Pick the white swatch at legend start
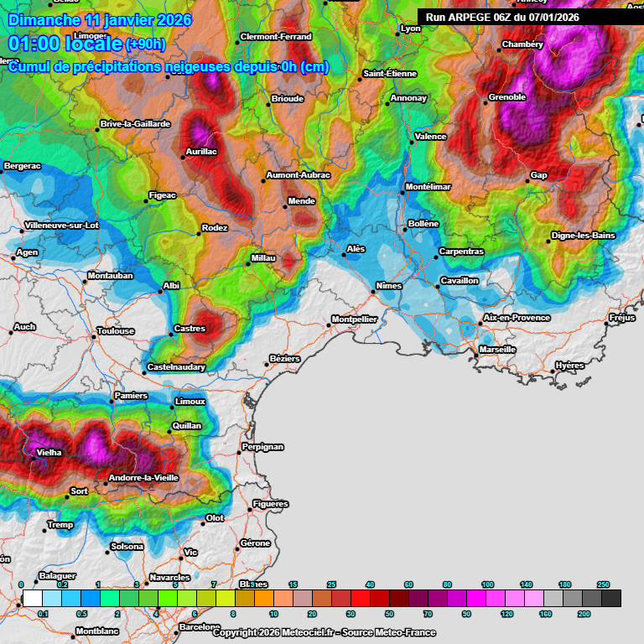 pyautogui.click(x=32, y=599)
